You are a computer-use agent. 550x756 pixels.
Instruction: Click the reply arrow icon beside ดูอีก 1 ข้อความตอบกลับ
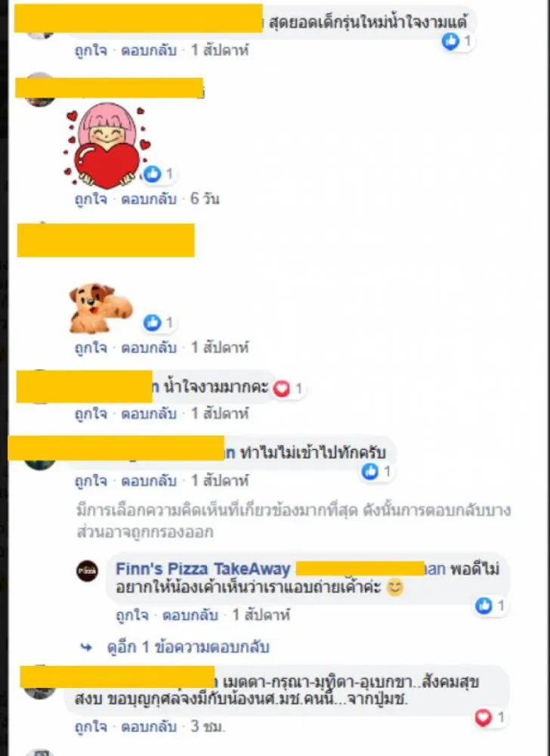[87, 647]
